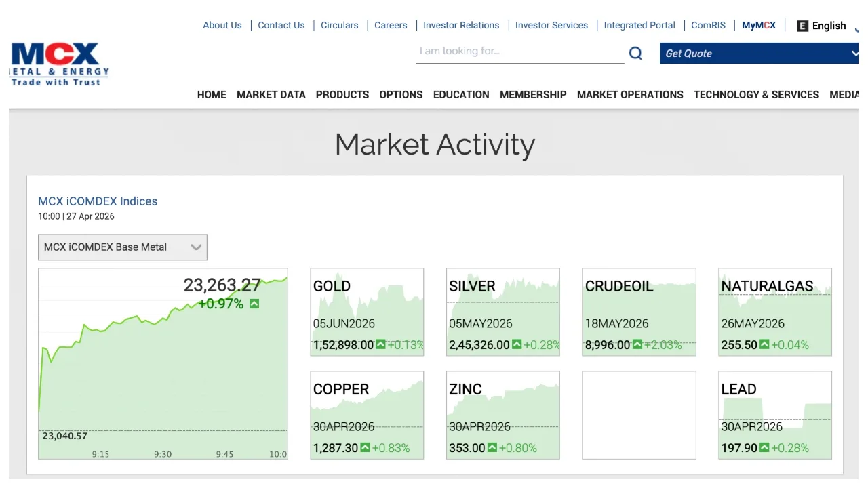
Task: Click the English language E icon
Action: point(802,26)
